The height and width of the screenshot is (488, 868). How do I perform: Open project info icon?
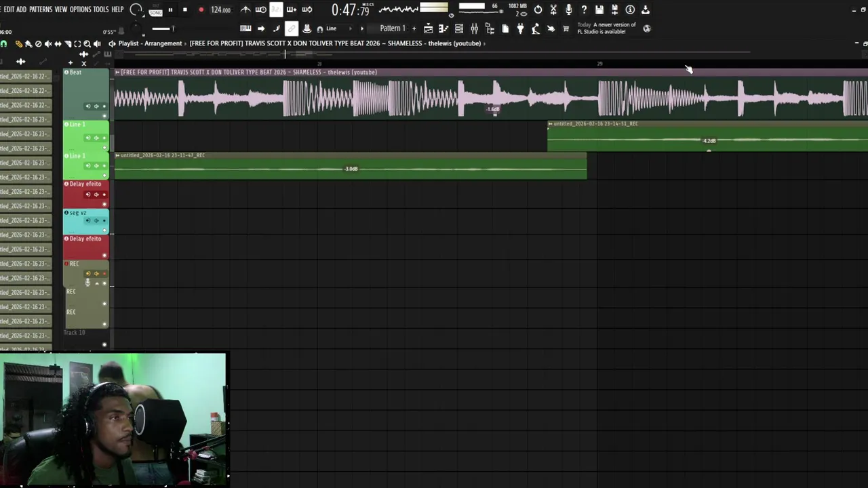(630, 9)
